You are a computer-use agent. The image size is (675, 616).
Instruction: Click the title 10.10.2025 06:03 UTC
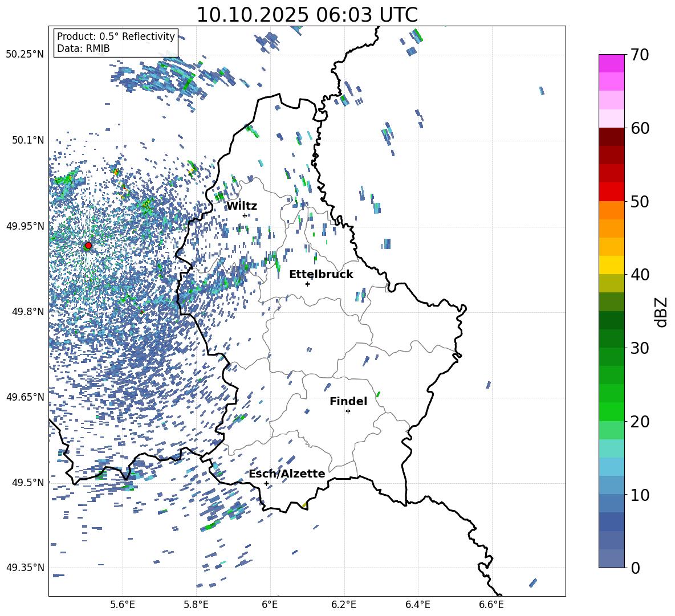tap(307, 15)
